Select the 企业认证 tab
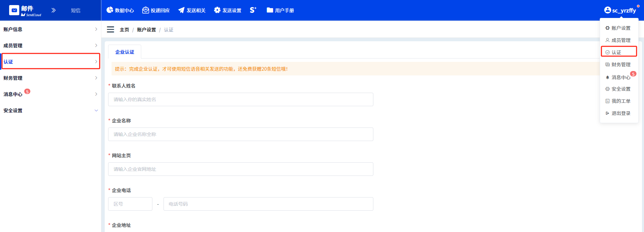644x232 pixels. pyautogui.click(x=125, y=52)
